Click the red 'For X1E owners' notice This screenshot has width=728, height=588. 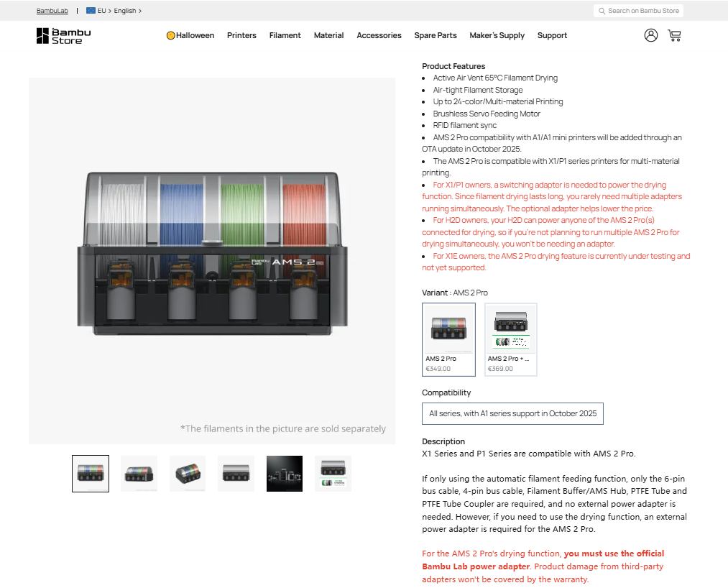(556, 262)
